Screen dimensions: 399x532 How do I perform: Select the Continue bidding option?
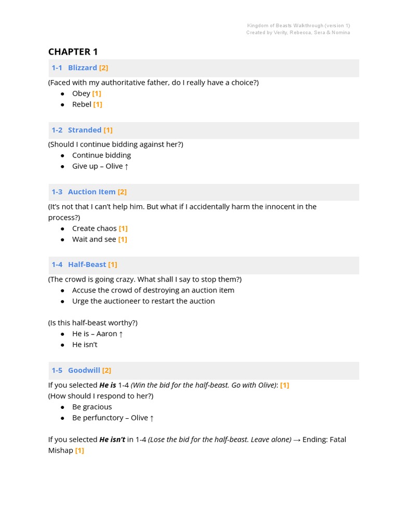tap(101, 155)
